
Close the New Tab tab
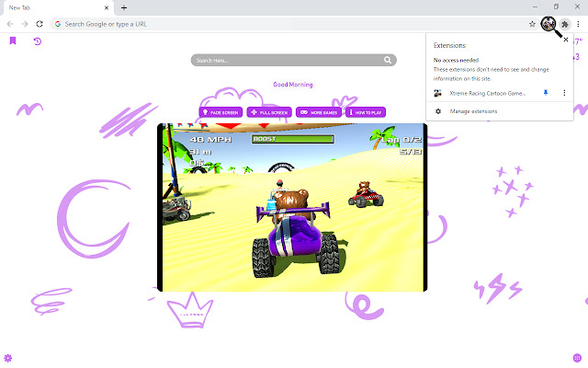click(x=107, y=7)
